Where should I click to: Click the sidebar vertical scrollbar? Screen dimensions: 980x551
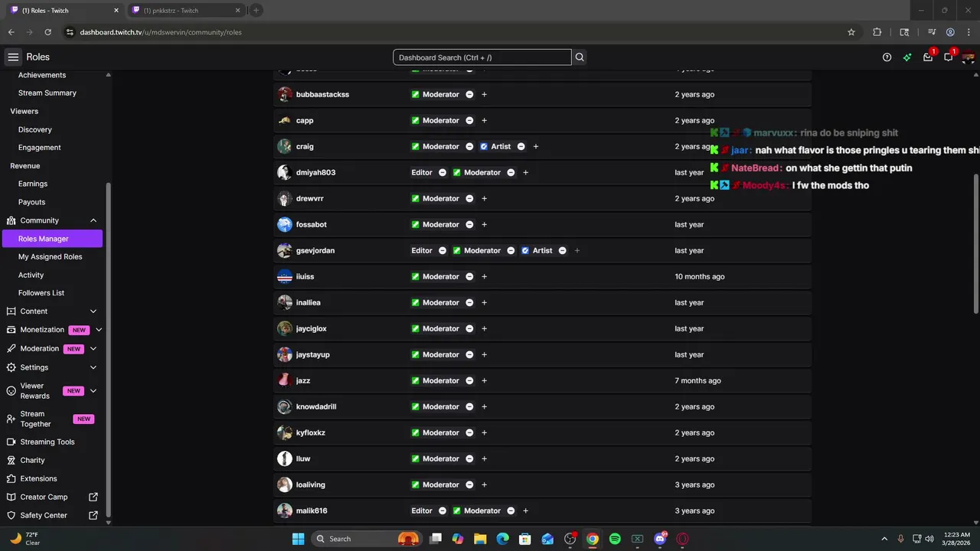pos(108,350)
